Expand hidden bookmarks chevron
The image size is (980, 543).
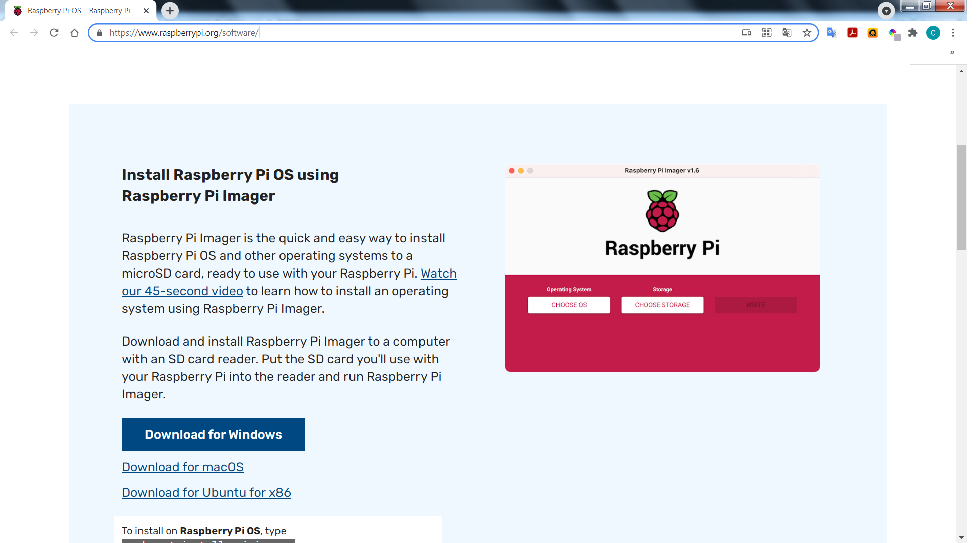pyautogui.click(x=952, y=52)
